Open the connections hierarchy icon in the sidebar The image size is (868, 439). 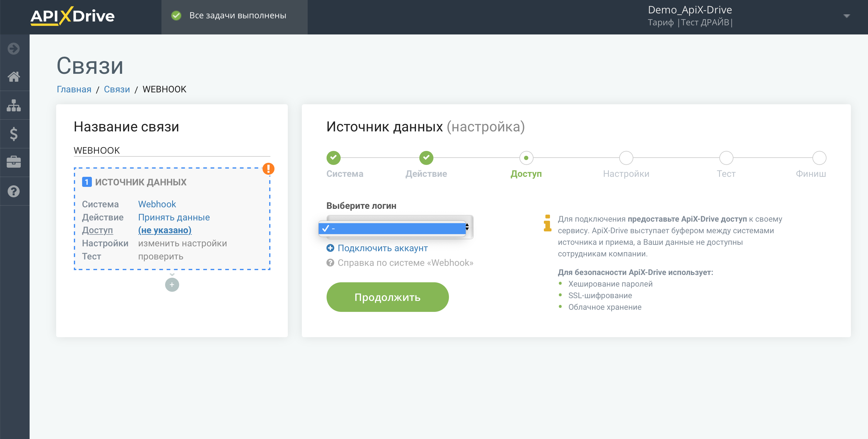point(14,105)
